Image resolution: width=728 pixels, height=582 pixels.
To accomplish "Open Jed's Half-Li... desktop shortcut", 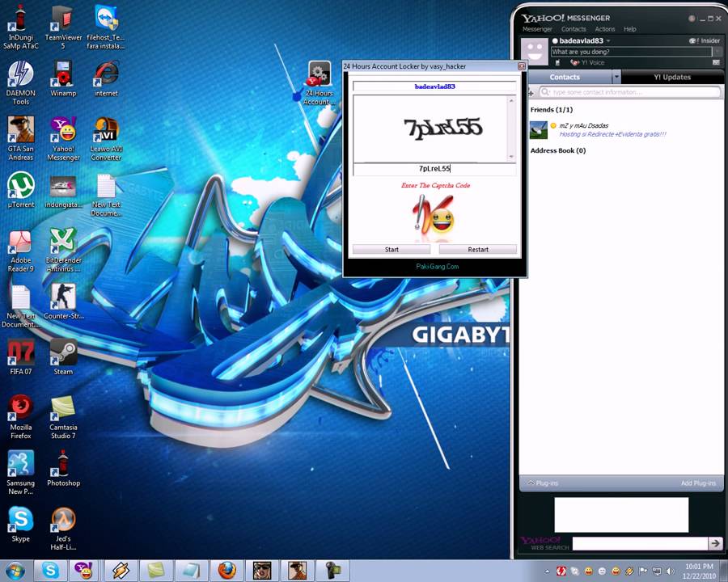I will click(x=63, y=529).
